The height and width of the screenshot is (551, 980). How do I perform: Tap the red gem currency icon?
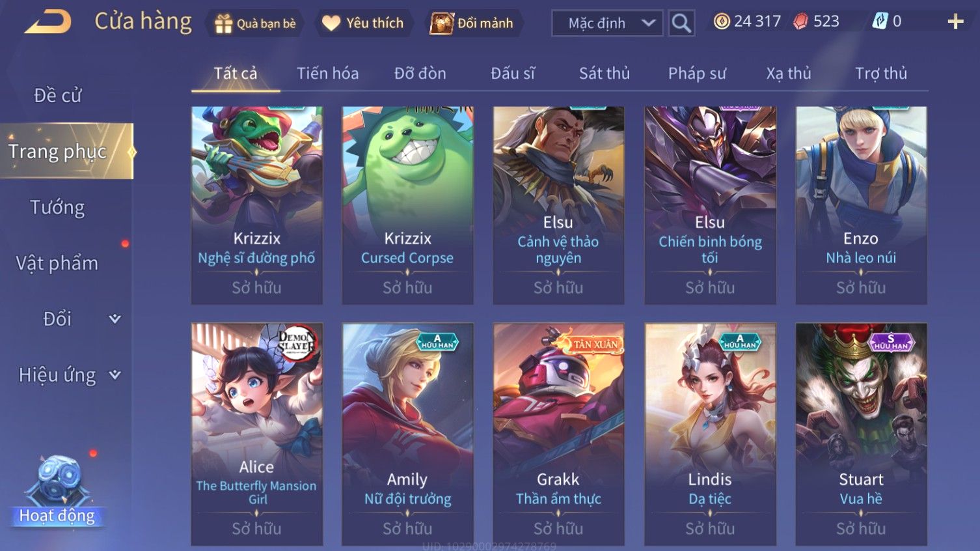800,21
